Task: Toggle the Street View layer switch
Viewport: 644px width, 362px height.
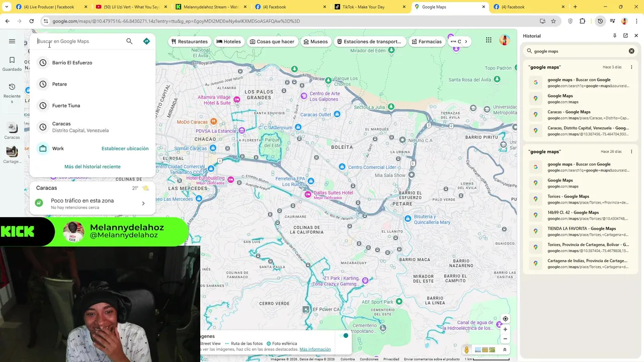Action: coord(345,335)
